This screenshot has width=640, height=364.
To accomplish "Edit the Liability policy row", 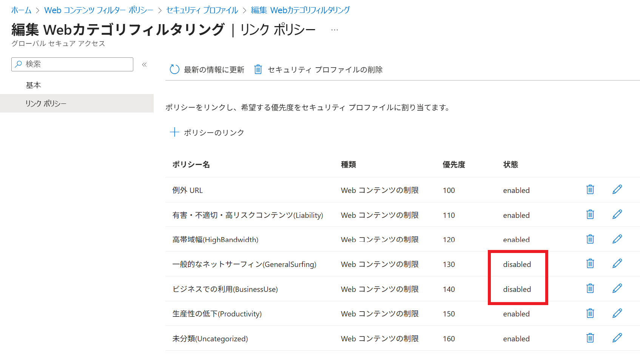I will point(617,214).
